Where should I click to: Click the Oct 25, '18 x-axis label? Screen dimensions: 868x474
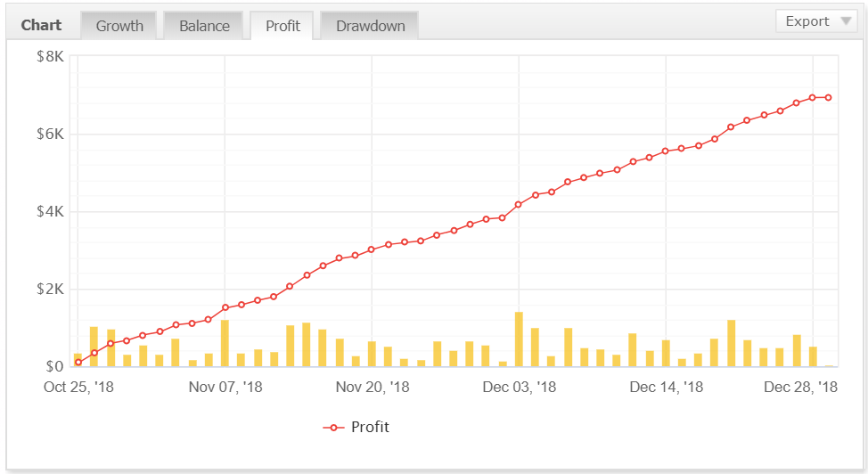point(78,387)
